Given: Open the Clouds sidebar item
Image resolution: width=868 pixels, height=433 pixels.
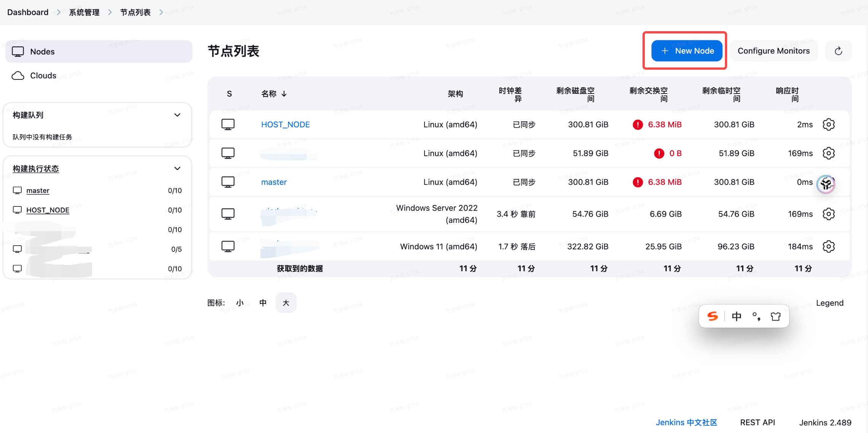Looking at the screenshot, I should coord(43,76).
